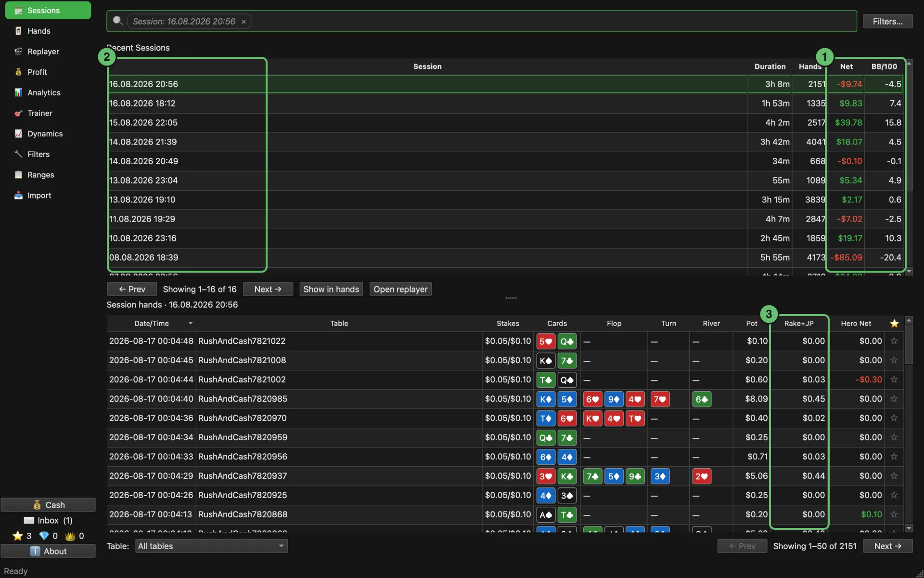Click Show in hands button
This screenshot has height=578, width=924.
pyautogui.click(x=331, y=289)
